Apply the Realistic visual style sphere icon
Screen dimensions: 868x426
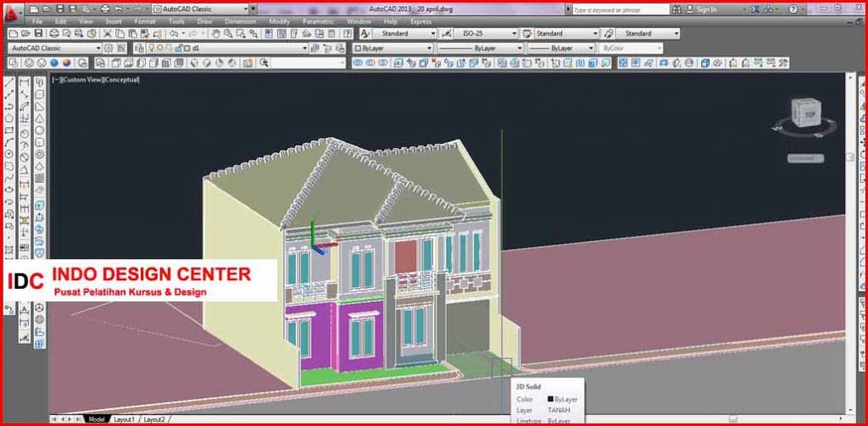coord(54,63)
